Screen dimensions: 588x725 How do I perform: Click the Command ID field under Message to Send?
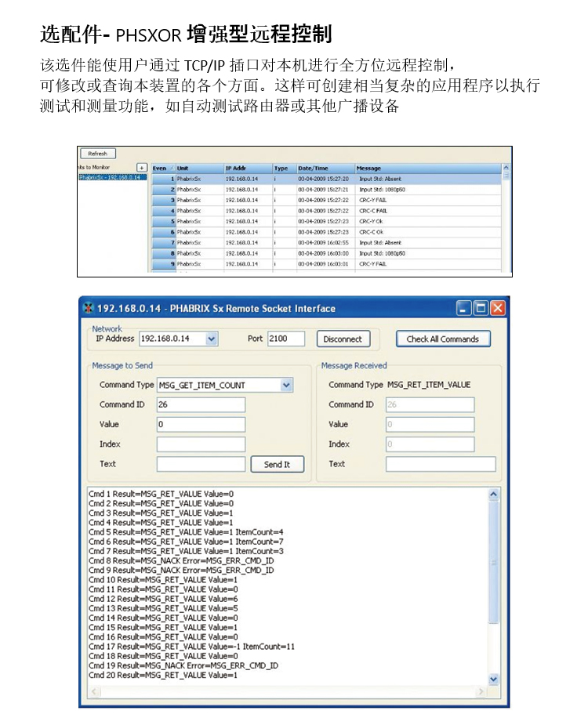[x=201, y=404]
